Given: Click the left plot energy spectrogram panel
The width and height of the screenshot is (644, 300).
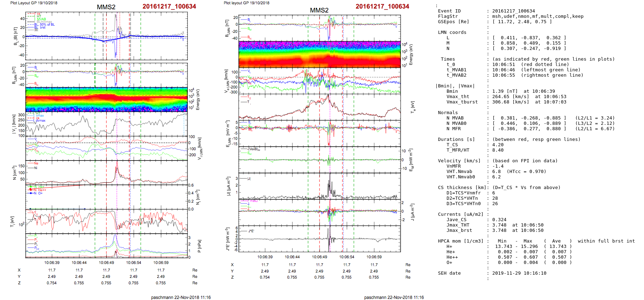Looking at the screenshot, I should [106, 99].
